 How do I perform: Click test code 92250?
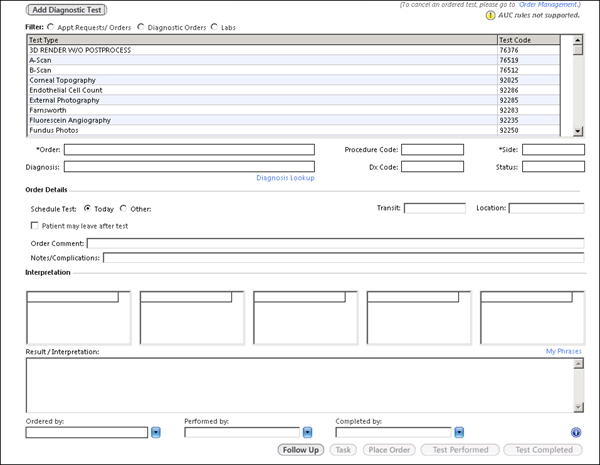(509, 130)
